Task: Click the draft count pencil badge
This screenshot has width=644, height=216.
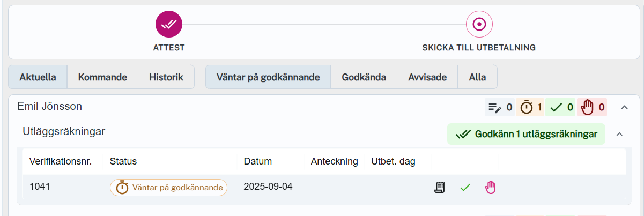Action: tap(500, 108)
